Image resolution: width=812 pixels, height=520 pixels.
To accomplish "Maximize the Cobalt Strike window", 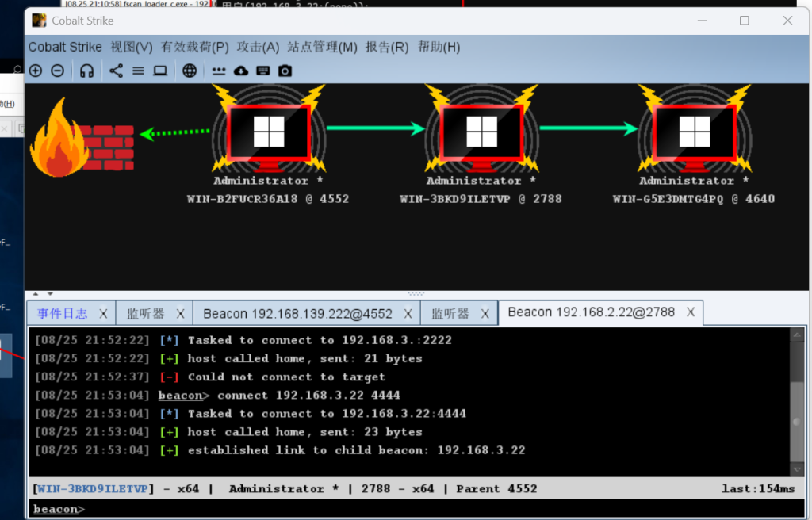I will (x=744, y=21).
